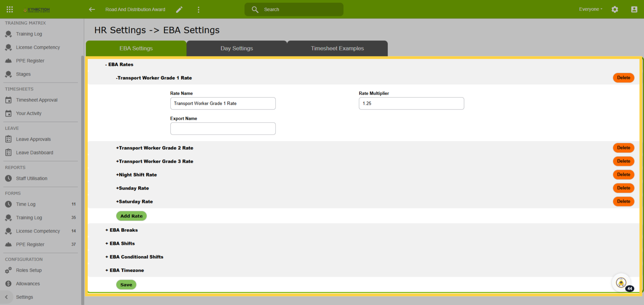Expand the Everyone dropdown
The image size is (644, 305).
coord(591,9)
